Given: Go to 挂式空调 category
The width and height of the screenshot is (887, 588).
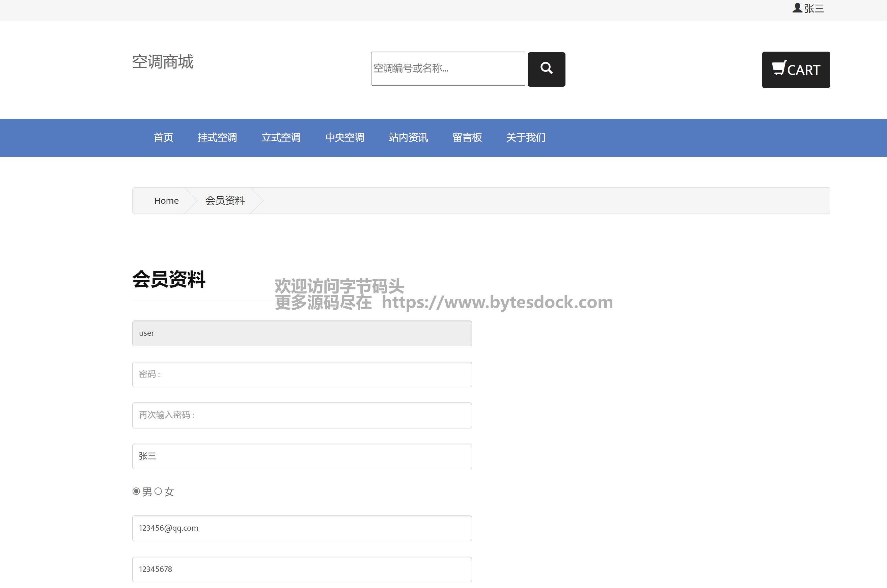Looking at the screenshot, I should (x=217, y=138).
